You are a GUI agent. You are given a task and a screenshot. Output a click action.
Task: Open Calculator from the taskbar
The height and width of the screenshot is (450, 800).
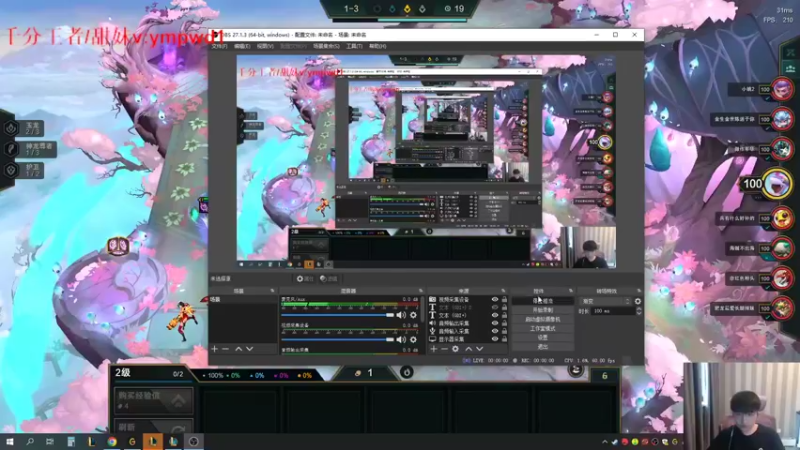71,441
